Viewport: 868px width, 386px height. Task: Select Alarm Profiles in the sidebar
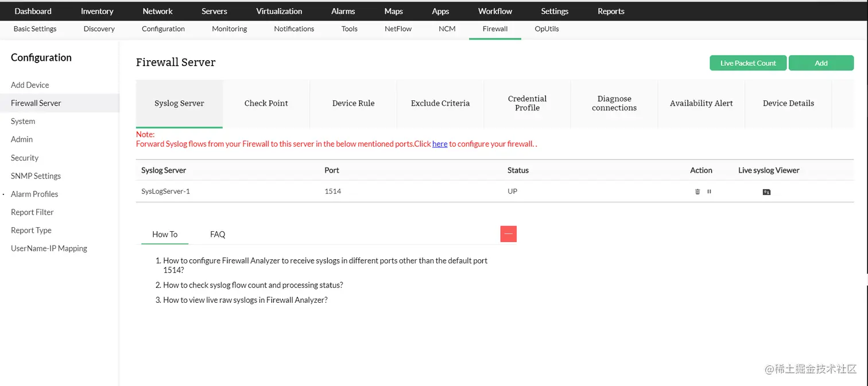pos(34,194)
